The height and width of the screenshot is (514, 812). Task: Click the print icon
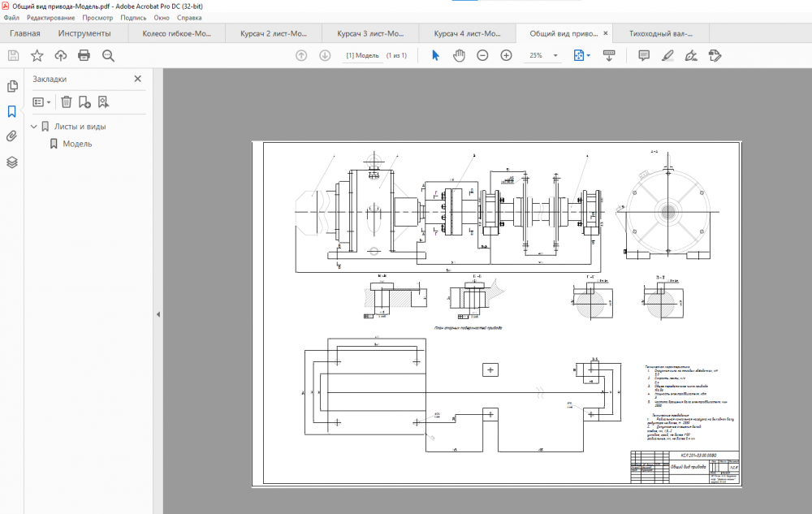[84, 55]
